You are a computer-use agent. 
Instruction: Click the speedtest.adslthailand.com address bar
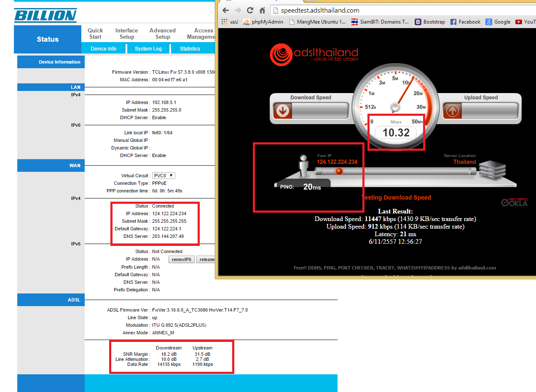coord(402,11)
